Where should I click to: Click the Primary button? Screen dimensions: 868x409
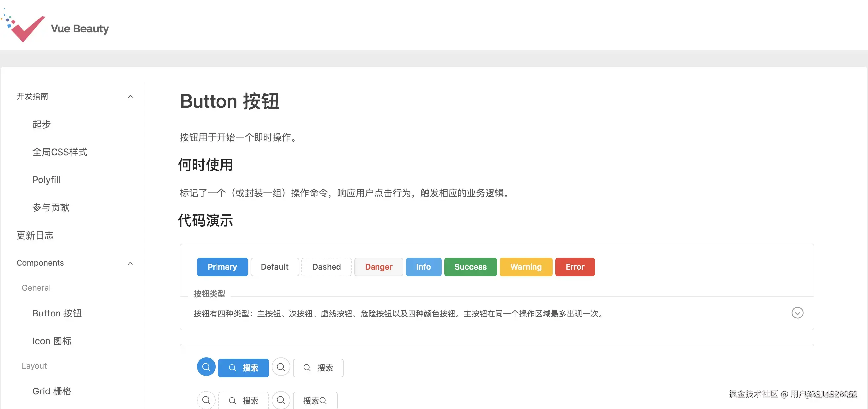(222, 267)
